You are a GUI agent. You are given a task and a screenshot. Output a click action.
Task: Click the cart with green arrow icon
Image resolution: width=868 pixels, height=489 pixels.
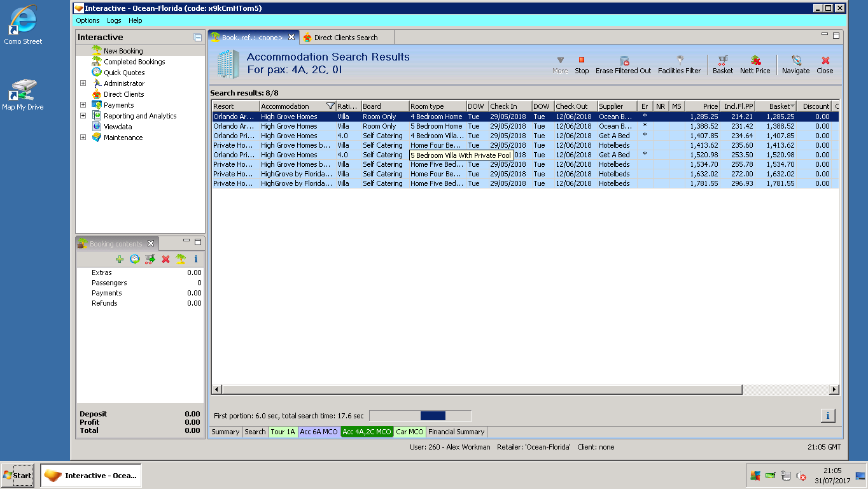[150, 259]
